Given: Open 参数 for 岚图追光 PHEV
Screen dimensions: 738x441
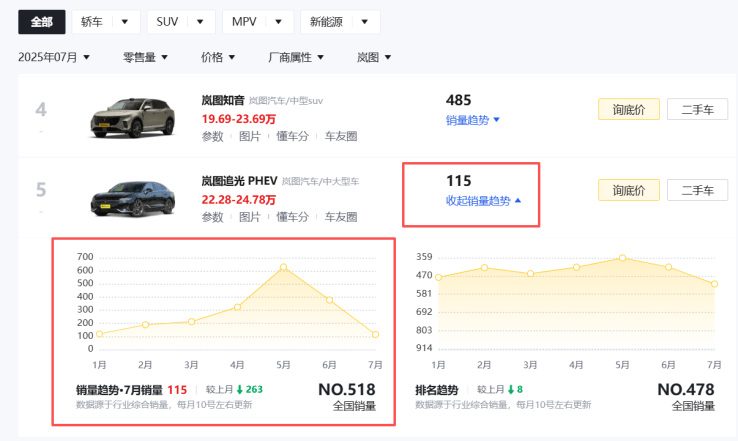Looking at the screenshot, I should pyautogui.click(x=212, y=217).
